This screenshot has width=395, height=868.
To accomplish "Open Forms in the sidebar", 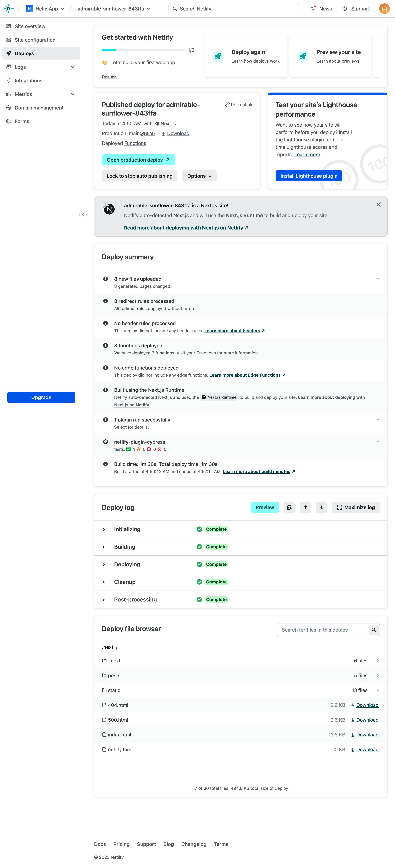I will point(41,121).
